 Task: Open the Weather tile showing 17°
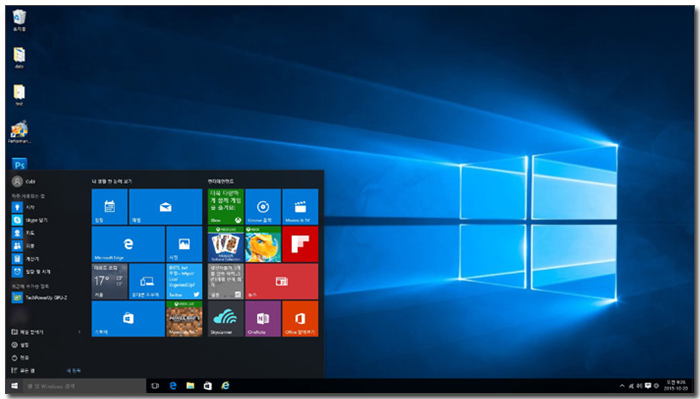click(109, 281)
